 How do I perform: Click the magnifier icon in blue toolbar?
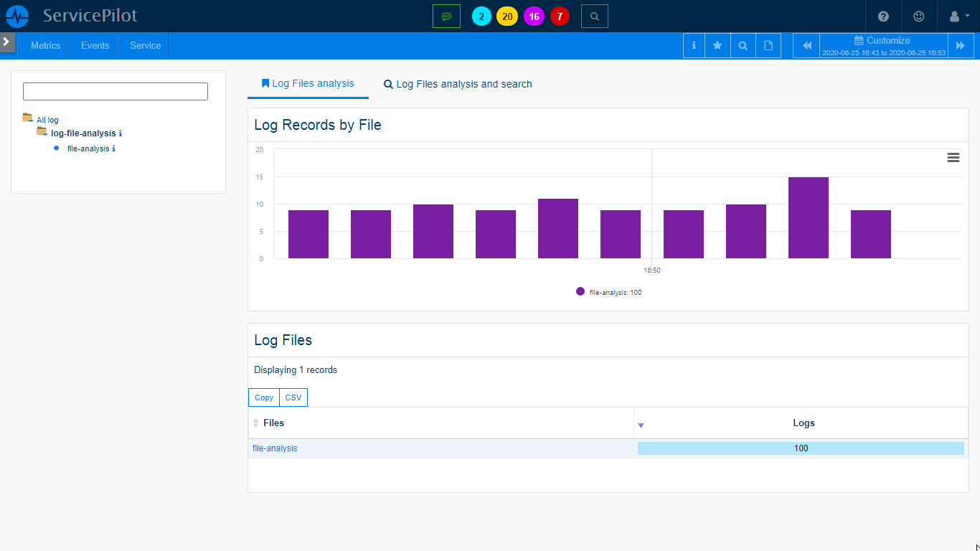[x=743, y=45]
